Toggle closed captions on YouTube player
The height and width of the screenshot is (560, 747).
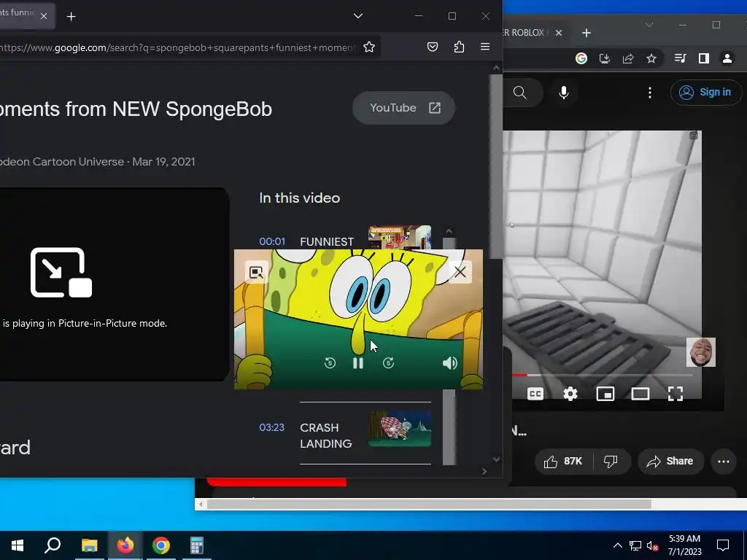point(535,394)
